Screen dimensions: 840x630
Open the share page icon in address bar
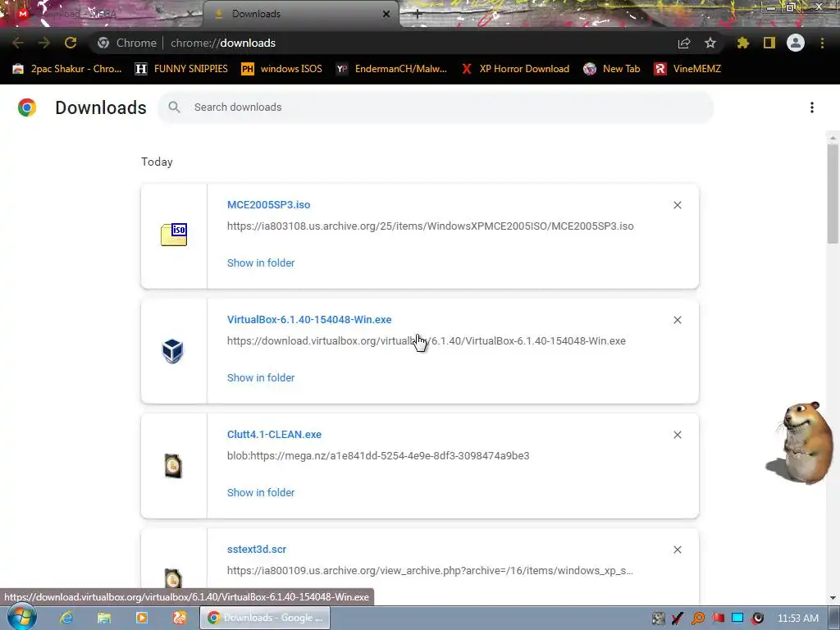(x=684, y=43)
